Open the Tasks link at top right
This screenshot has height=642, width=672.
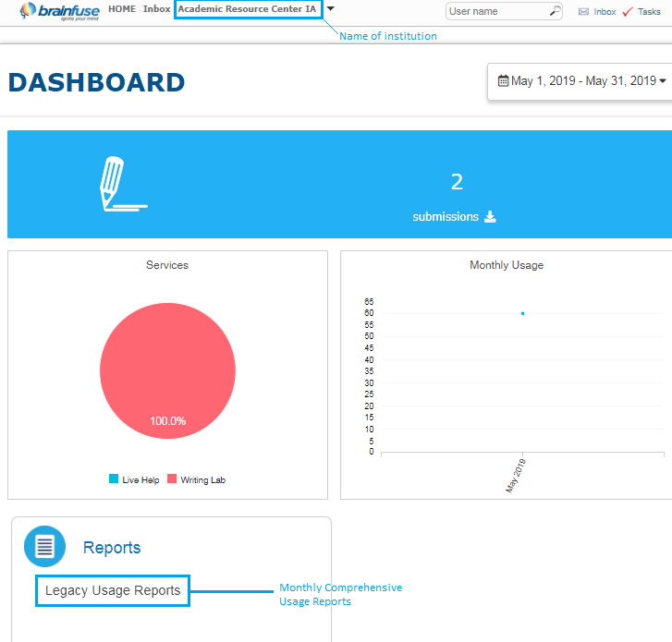click(x=649, y=12)
